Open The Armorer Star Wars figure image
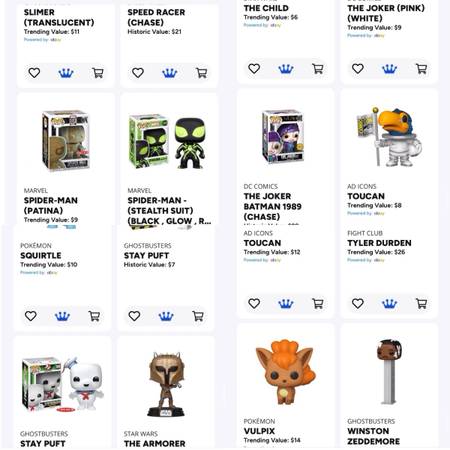 tap(166, 384)
